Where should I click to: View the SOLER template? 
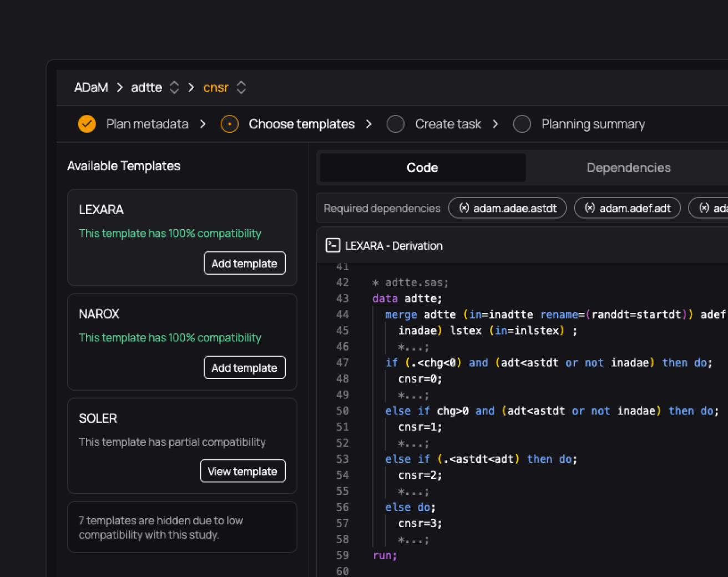242,471
